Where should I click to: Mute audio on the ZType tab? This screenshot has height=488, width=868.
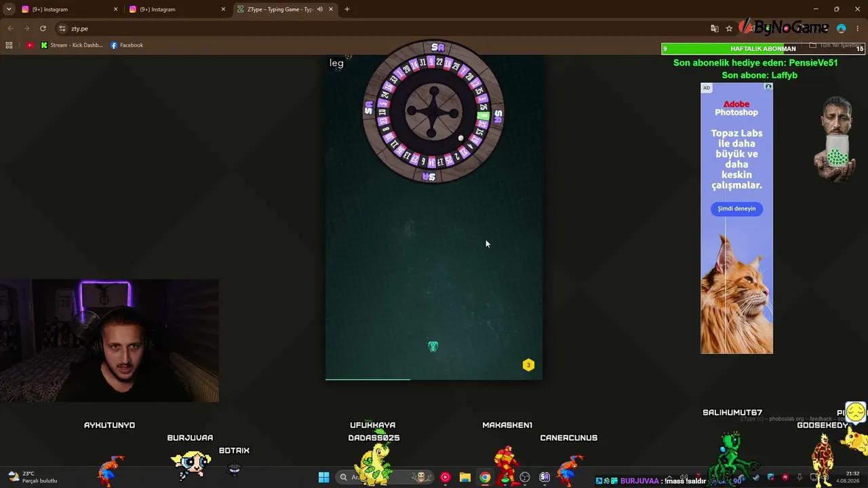click(320, 9)
